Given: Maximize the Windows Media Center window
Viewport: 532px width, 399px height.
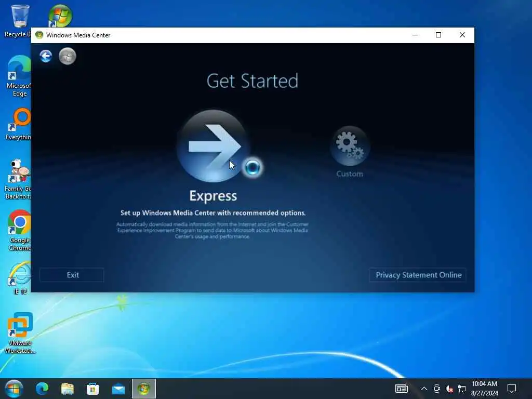Looking at the screenshot, I should pos(438,35).
